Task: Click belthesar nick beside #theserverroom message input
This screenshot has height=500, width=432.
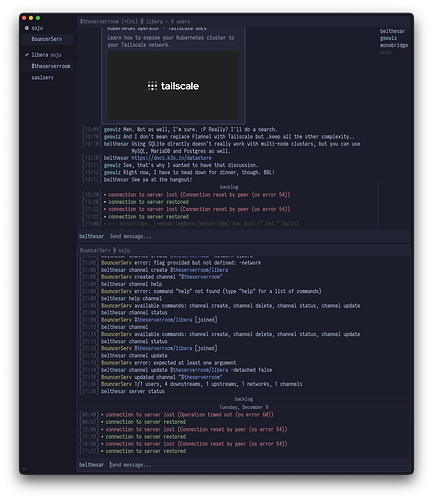Action: [x=91, y=236]
